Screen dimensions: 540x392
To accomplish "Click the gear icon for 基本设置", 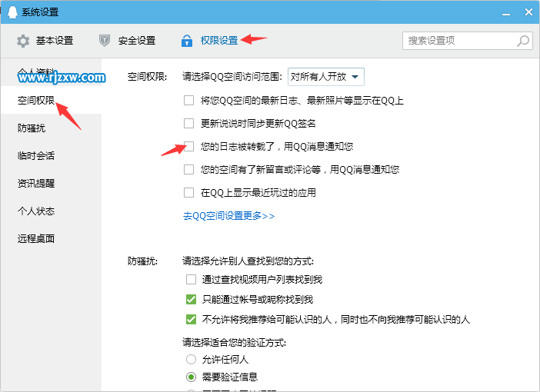I will [23, 41].
